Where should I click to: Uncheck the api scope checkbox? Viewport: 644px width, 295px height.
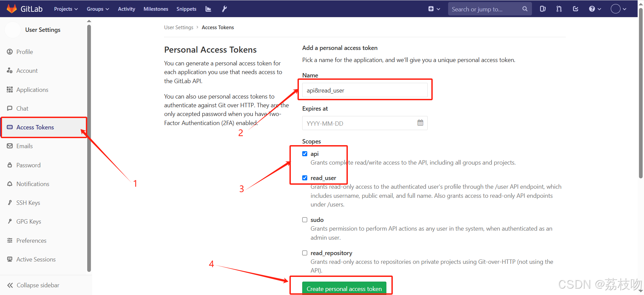point(305,154)
